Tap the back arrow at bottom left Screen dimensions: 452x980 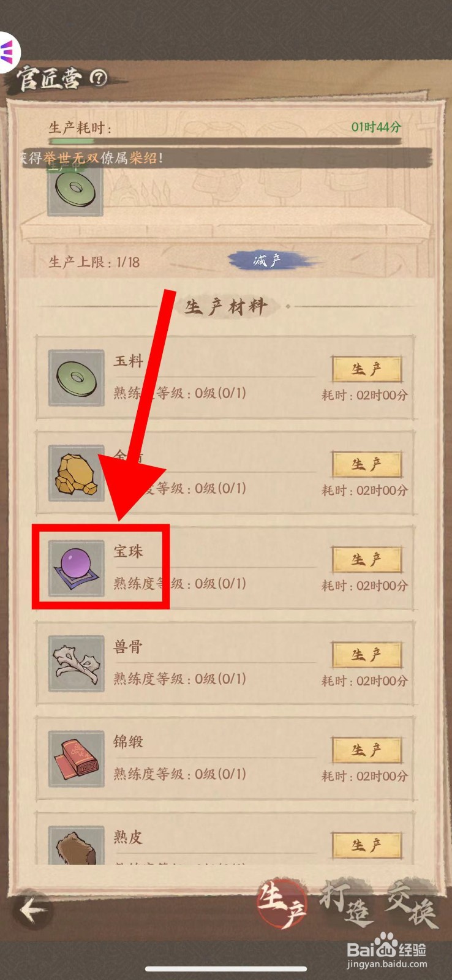click(33, 910)
